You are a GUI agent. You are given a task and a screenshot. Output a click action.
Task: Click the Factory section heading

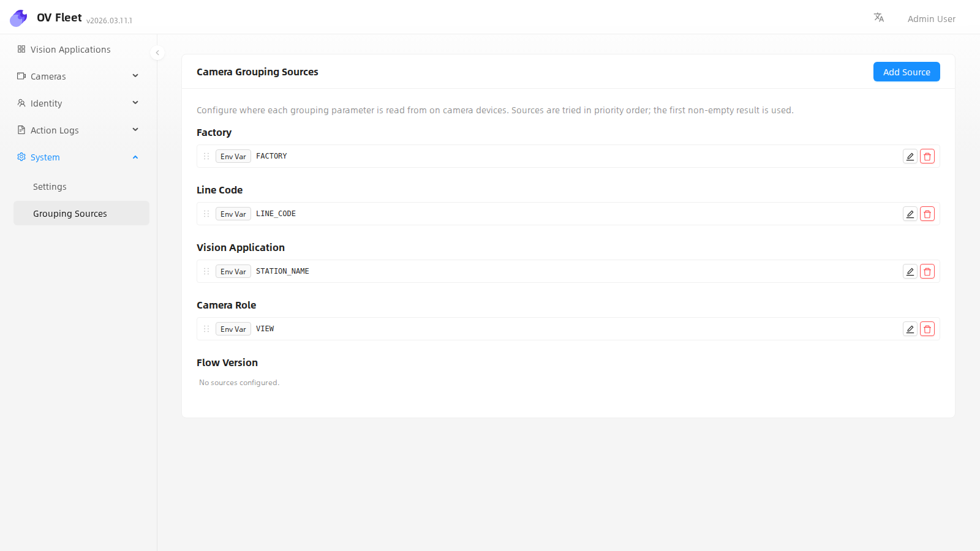(x=214, y=133)
